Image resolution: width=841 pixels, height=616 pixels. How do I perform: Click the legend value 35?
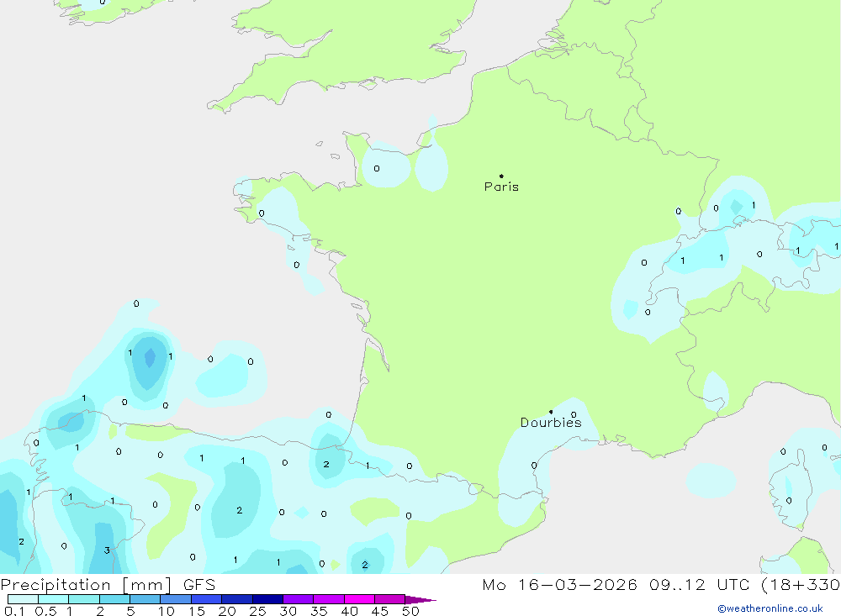tap(319, 611)
